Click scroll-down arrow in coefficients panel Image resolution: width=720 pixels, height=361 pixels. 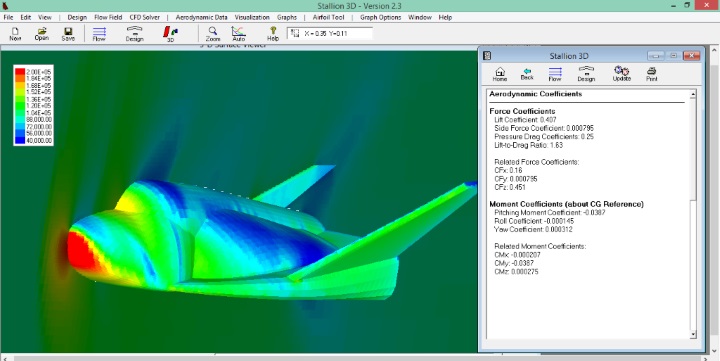pyautogui.click(x=693, y=335)
